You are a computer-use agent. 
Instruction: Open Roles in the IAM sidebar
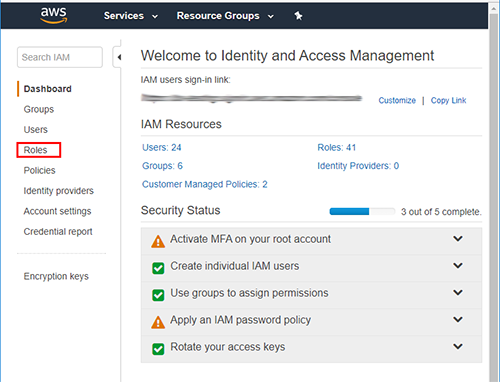(x=35, y=150)
